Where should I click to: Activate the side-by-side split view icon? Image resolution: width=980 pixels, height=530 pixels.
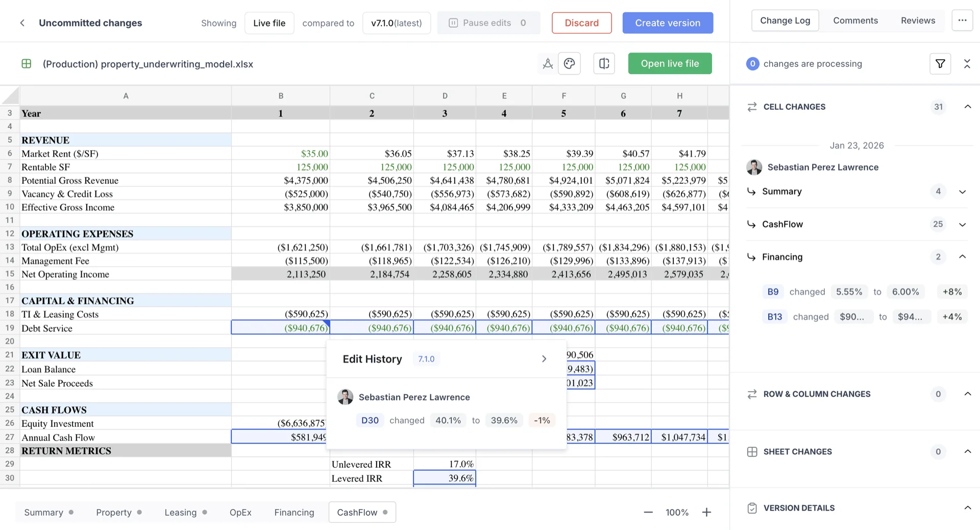pyautogui.click(x=604, y=63)
